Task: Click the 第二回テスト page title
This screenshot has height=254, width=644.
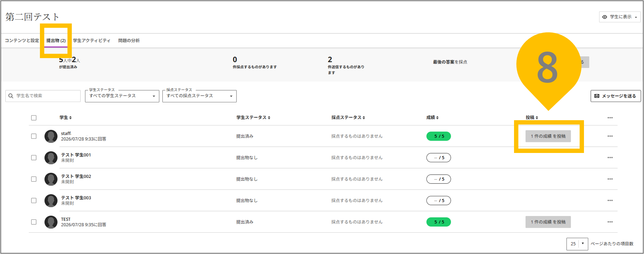Action: pyautogui.click(x=32, y=17)
